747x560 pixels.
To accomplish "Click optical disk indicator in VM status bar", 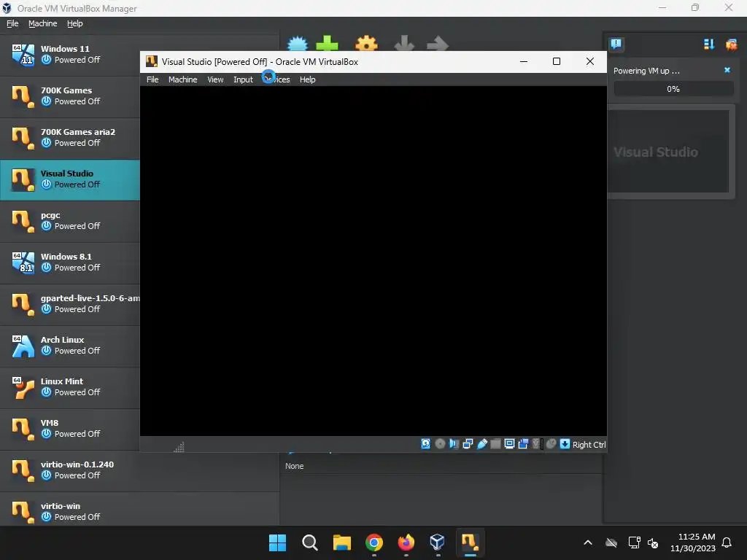I will [x=440, y=444].
